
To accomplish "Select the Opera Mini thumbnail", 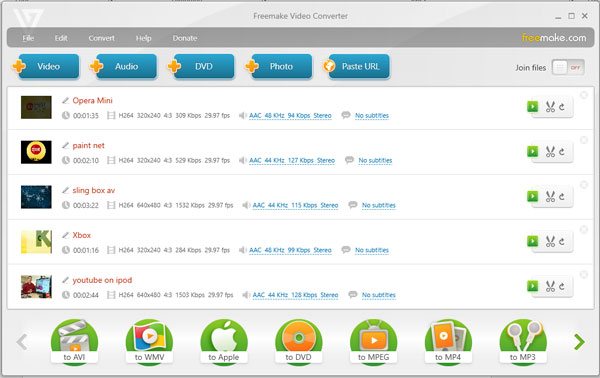I will 36,107.
